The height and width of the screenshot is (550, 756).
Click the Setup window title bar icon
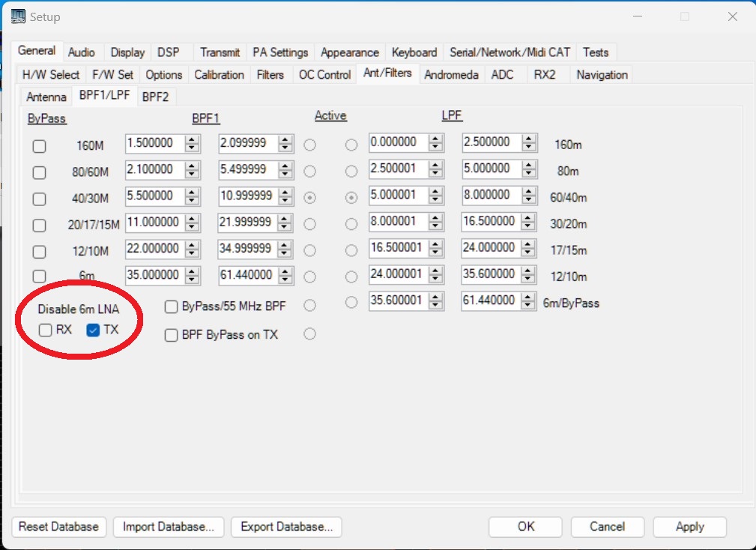point(16,16)
